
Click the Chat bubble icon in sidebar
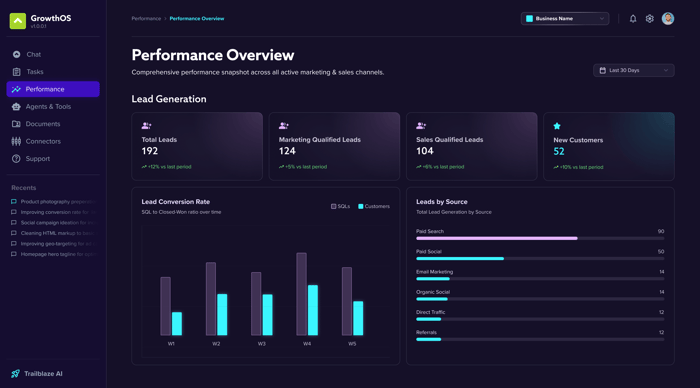[x=17, y=54]
